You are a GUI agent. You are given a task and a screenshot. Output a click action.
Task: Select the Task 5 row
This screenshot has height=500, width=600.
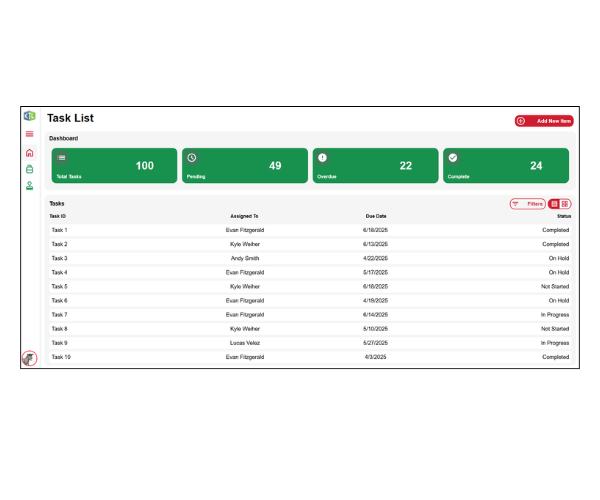point(310,287)
